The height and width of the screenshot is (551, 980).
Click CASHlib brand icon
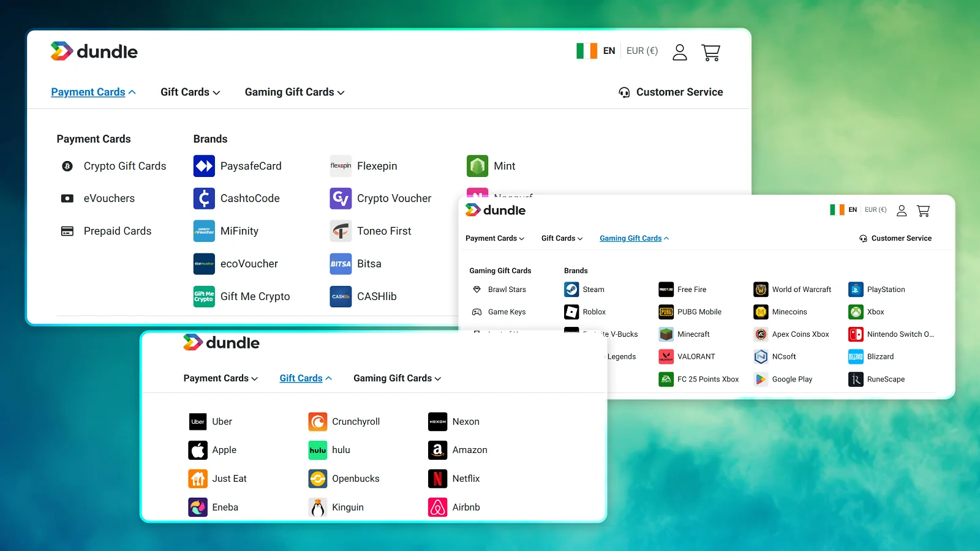click(341, 296)
